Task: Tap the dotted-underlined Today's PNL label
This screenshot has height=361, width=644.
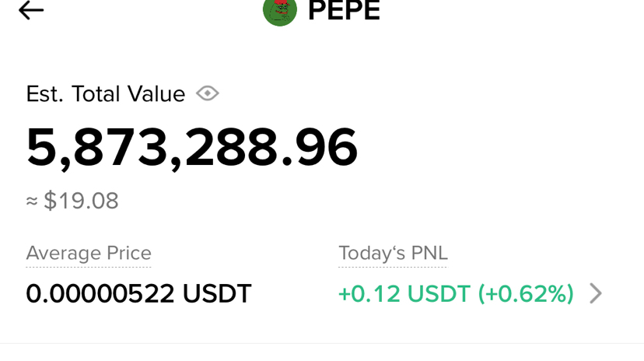Action: pos(393,254)
